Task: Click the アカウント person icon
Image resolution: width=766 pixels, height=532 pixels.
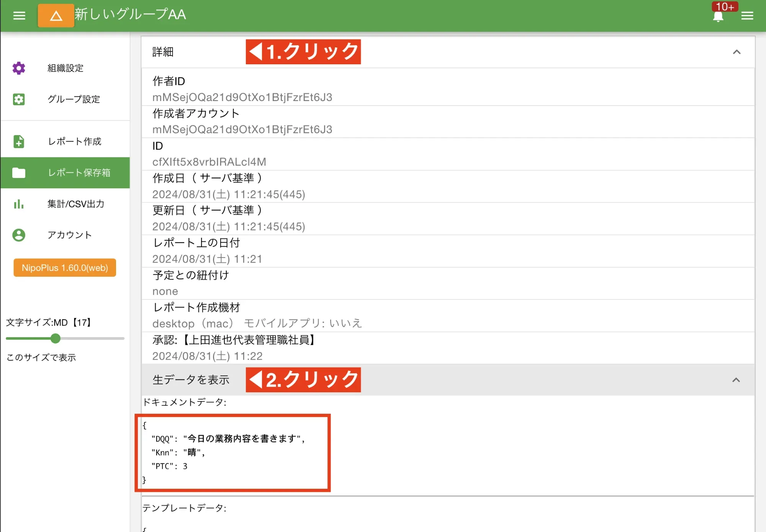Action: click(x=19, y=235)
